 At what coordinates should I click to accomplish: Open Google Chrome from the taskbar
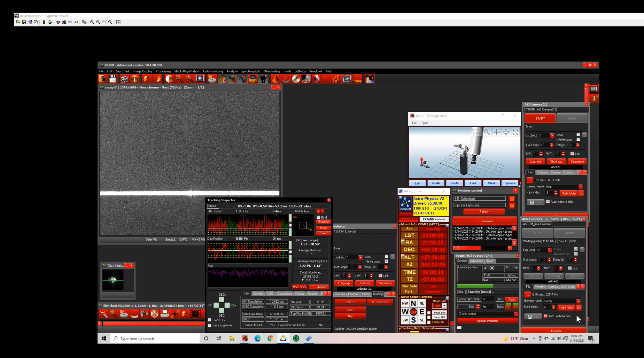(x=270, y=338)
